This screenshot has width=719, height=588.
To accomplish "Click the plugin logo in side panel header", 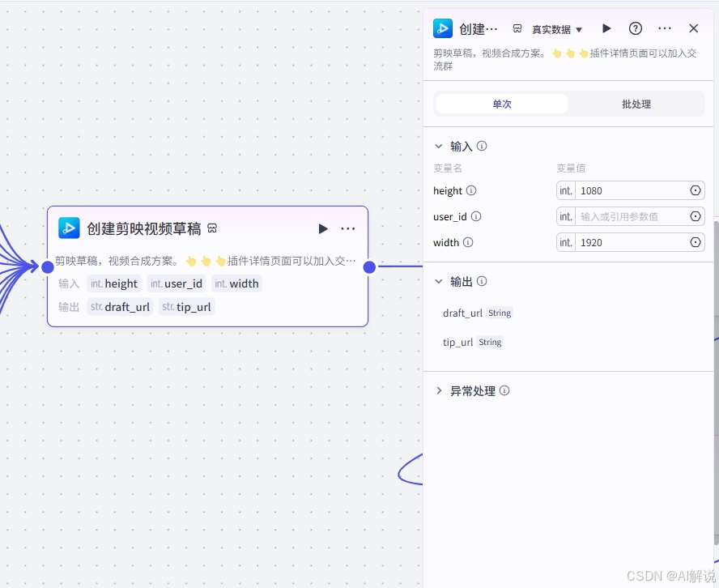I will (443, 28).
